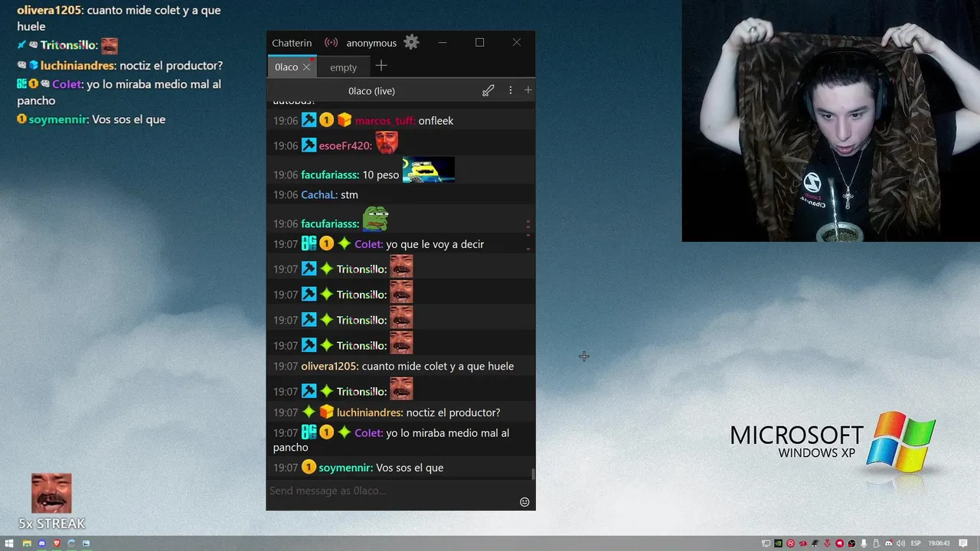Click gold coin badge beside soymennir
This screenshot has height=551, width=980.
pyautogui.click(x=309, y=467)
